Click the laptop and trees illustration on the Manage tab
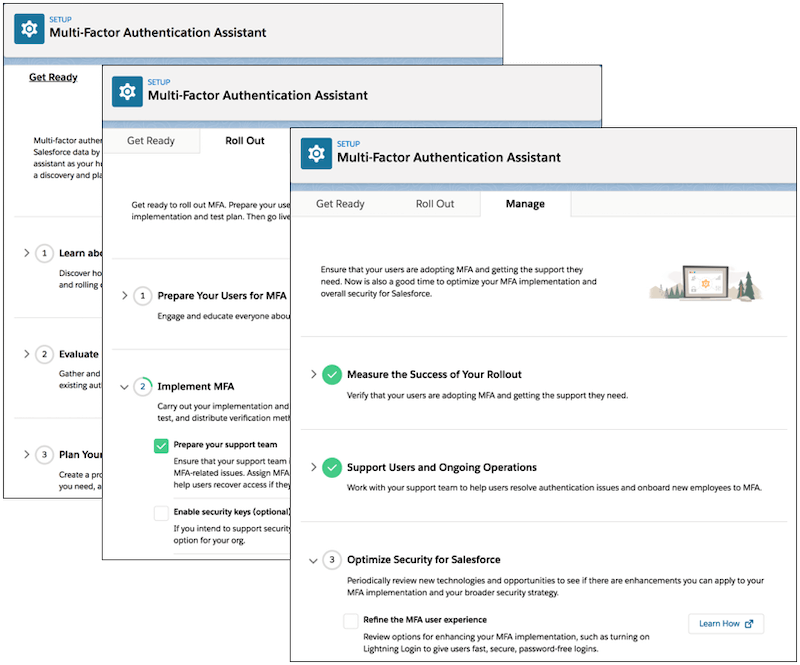 706,283
